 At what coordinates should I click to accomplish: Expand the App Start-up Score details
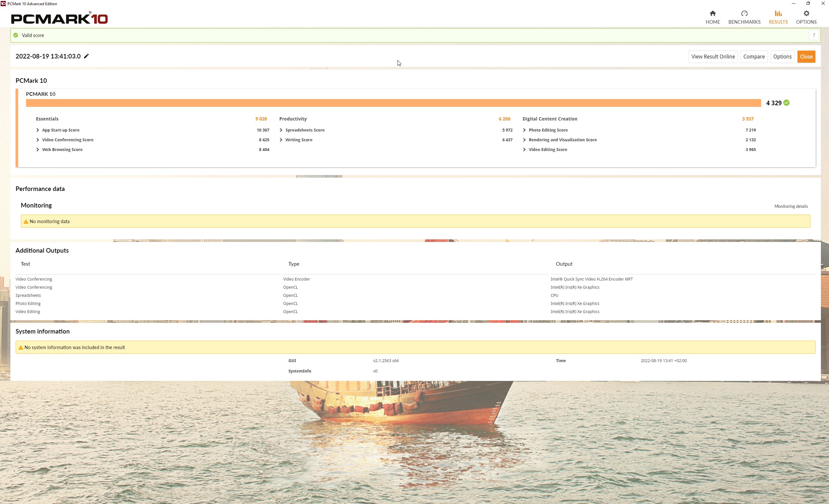[x=37, y=130]
